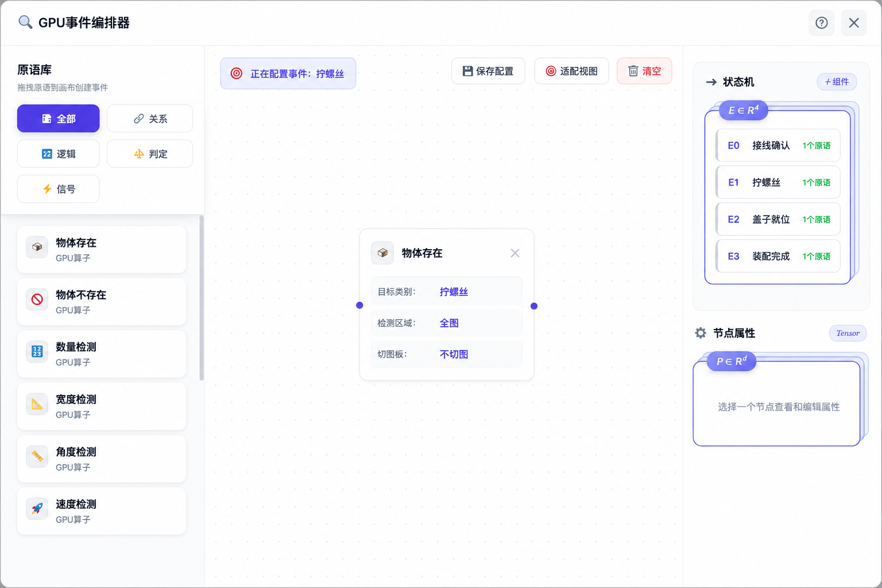Viewport: 882px width, 588px height.
Task: Select state E2 盖子就位
Action: point(778,219)
